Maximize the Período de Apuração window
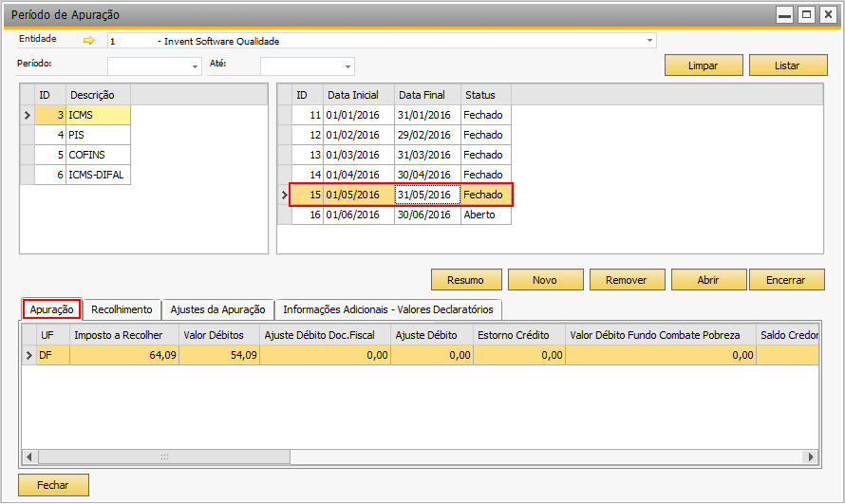845x504 pixels. point(806,14)
